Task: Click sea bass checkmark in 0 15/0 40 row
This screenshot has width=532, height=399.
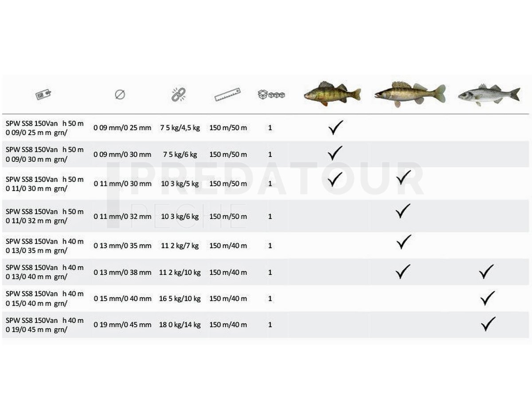Action: pos(488,298)
